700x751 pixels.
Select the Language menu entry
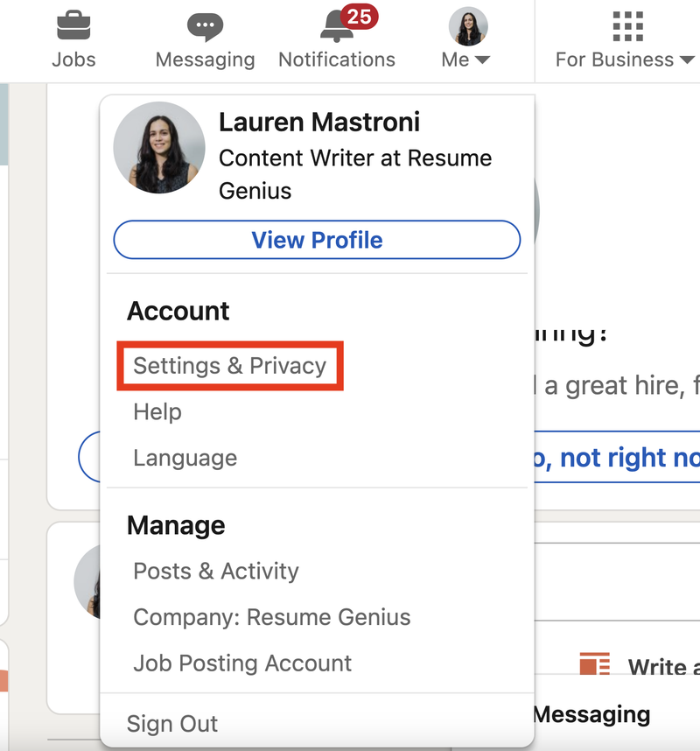coord(185,458)
